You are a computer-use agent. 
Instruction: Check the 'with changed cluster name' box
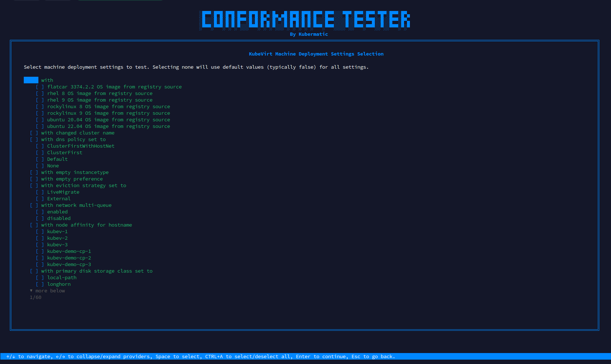tap(34, 133)
